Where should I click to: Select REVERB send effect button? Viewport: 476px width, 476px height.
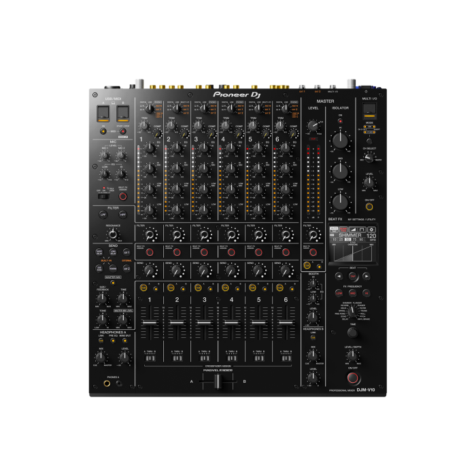(113, 269)
